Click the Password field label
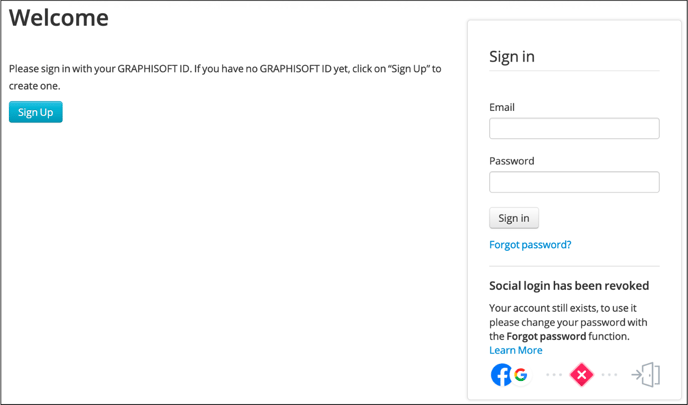This screenshot has width=688, height=405. point(512,161)
